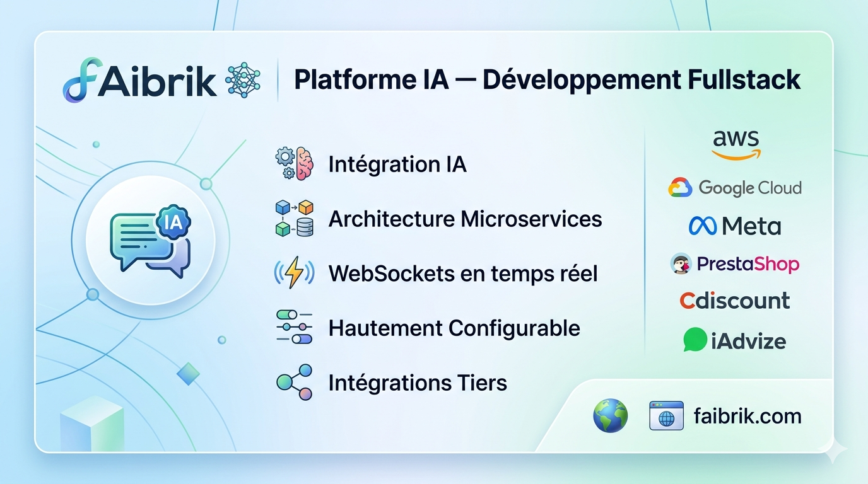Click the 'Intégrations Tiers' text
Viewport: 868px width, 484px height.
click(418, 383)
